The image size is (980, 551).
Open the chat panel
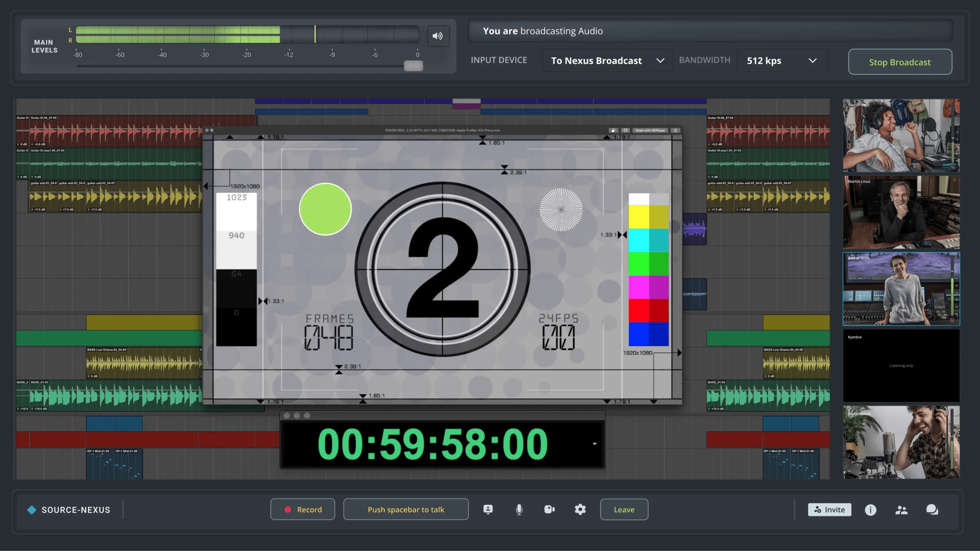932,509
